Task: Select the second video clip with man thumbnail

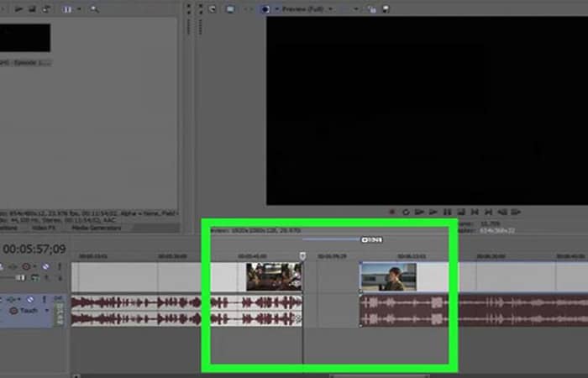Action: click(474, 276)
